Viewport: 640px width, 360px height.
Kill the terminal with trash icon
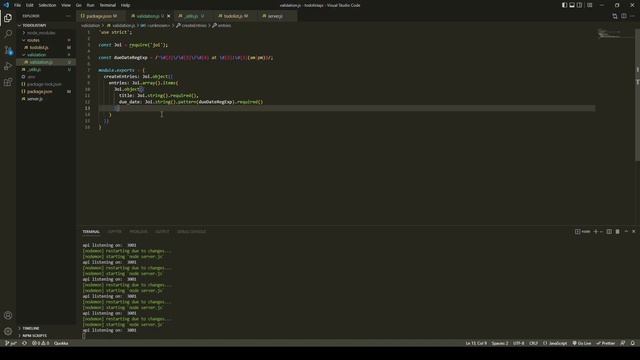point(618,231)
